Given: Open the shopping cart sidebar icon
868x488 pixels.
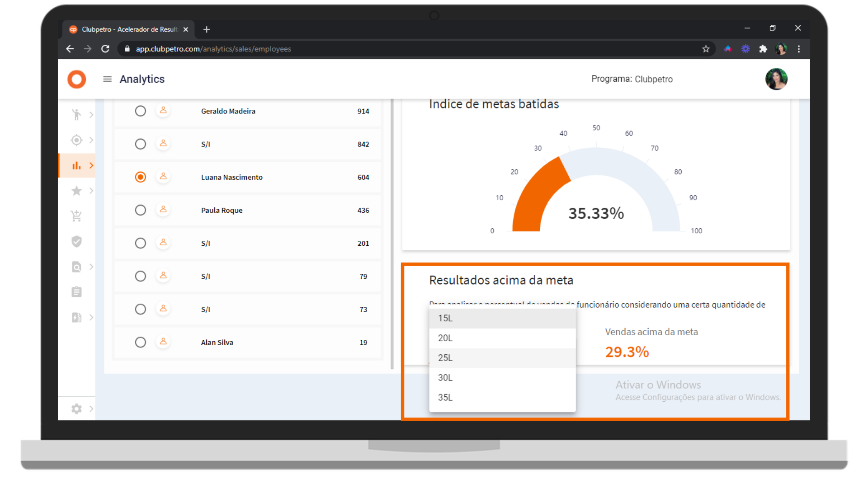Looking at the screenshot, I should [76, 216].
